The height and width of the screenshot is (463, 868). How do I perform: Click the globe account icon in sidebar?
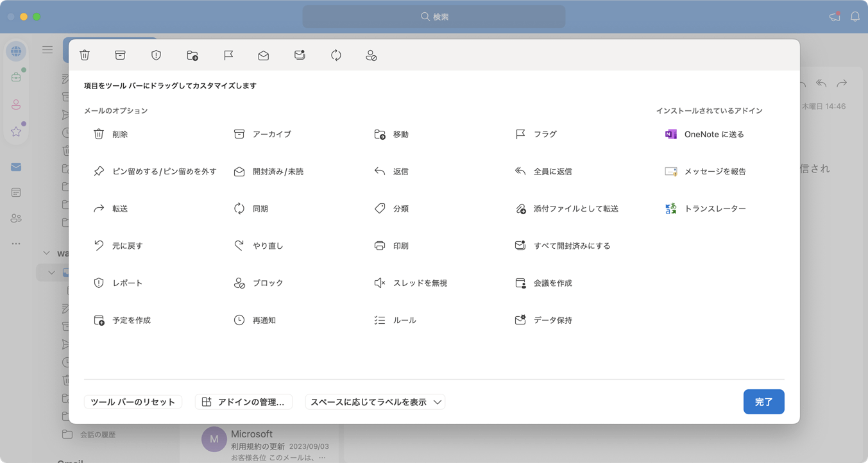tap(16, 51)
